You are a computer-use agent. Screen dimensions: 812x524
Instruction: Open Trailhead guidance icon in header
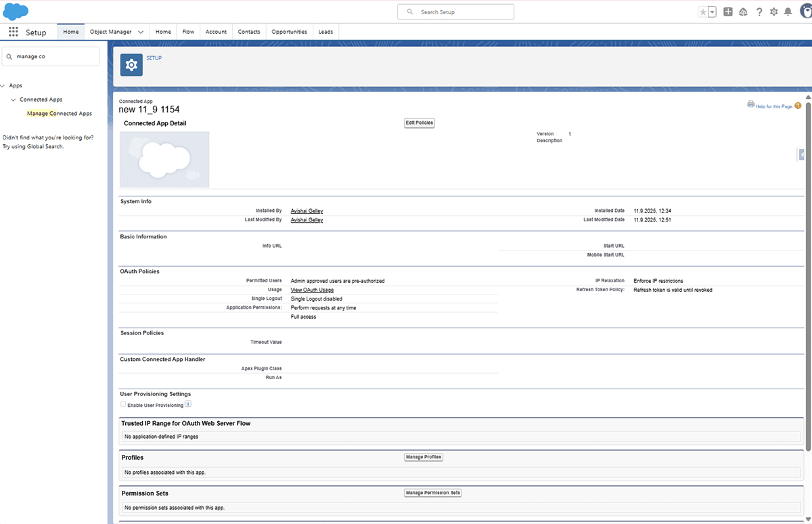(744, 12)
